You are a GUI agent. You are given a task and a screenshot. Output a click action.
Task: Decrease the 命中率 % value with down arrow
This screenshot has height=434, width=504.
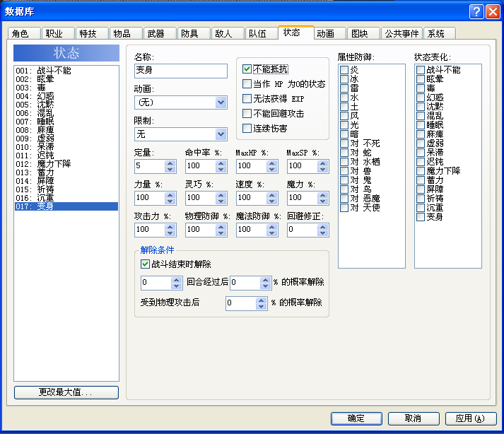tap(221, 170)
